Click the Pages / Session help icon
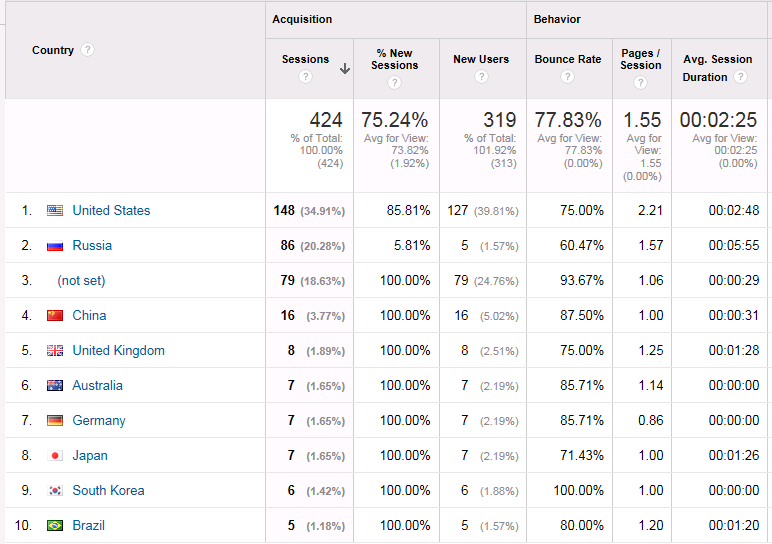Screen dimensions: 772x544 [641, 83]
